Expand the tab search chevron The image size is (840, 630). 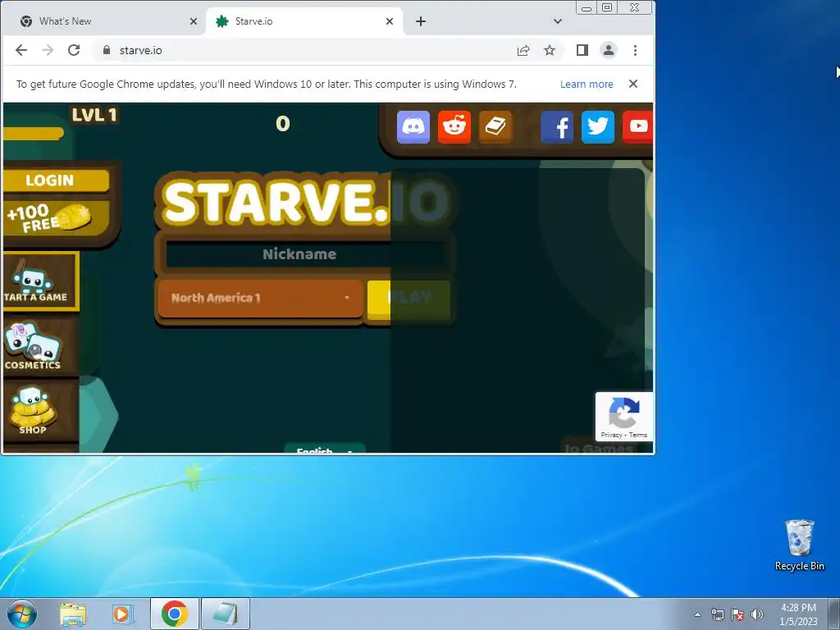point(558,21)
